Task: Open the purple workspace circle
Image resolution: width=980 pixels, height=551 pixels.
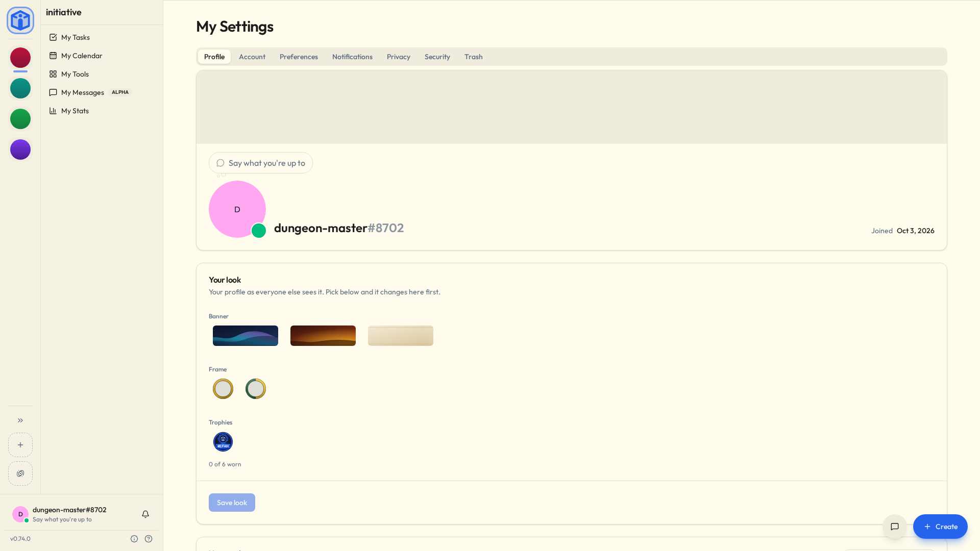Action: pos(20,149)
